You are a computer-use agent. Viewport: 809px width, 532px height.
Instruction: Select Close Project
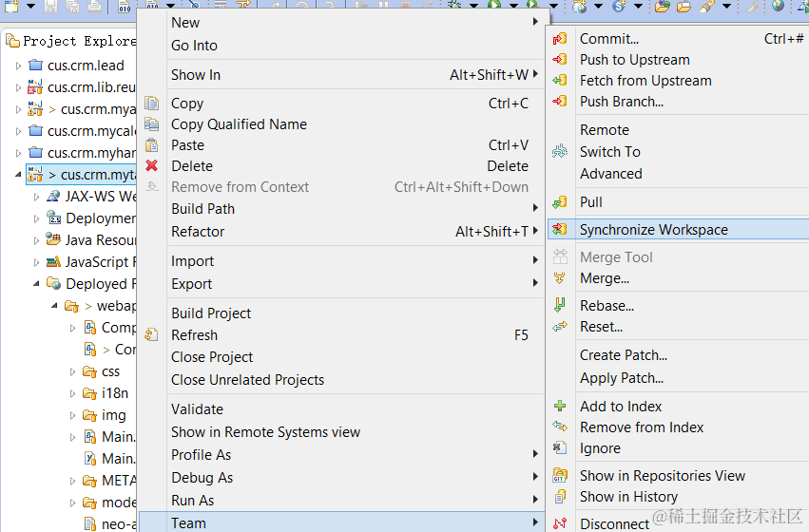[x=356, y=357]
